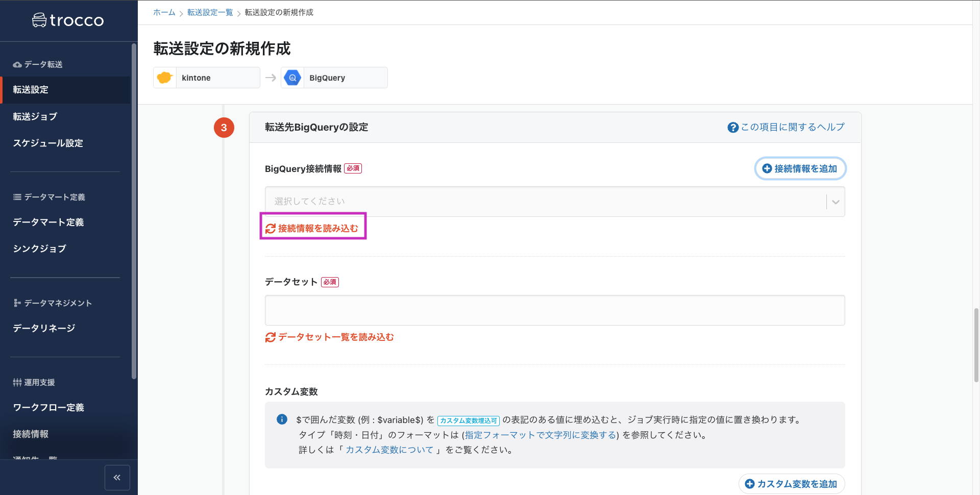The height and width of the screenshot is (495, 980).
Task: Open 転送設定 in the sidebar
Action: (65, 90)
